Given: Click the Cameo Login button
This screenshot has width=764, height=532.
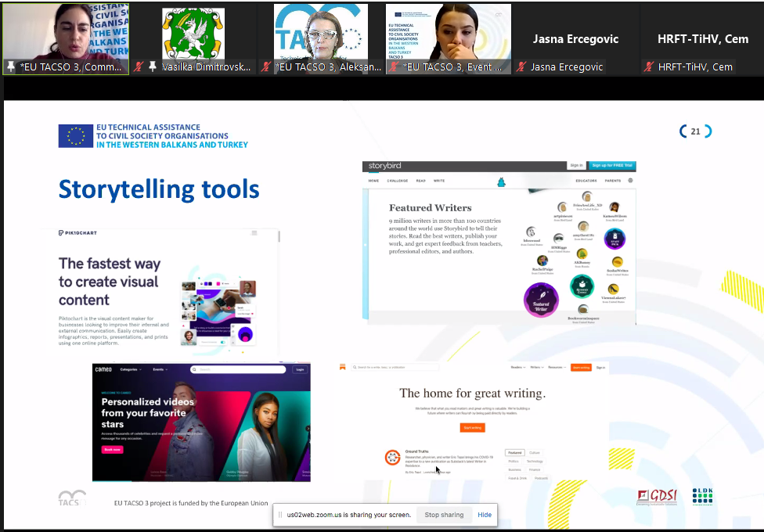Looking at the screenshot, I should coord(300,369).
